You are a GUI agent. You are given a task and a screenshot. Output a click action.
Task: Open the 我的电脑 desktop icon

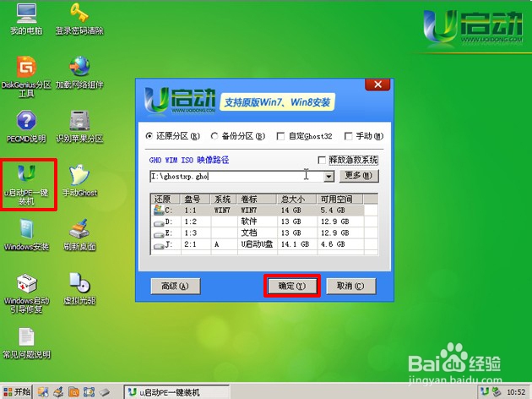point(26,19)
